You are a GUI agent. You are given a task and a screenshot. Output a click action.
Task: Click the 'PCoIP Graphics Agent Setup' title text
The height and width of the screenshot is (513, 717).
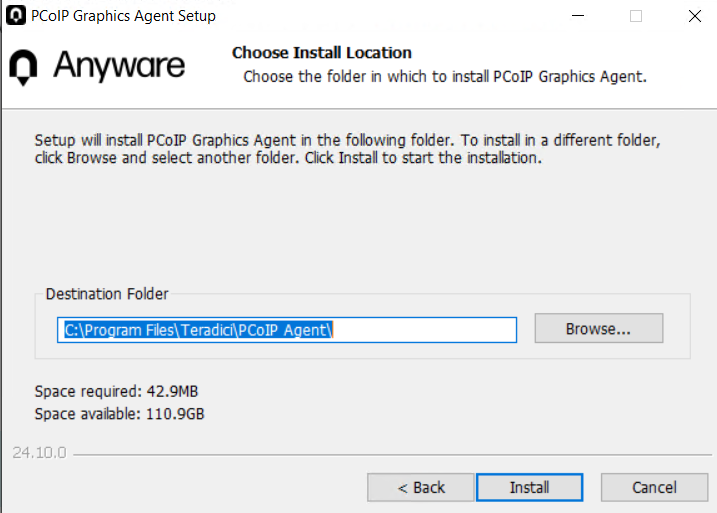(x=123, y=16)
